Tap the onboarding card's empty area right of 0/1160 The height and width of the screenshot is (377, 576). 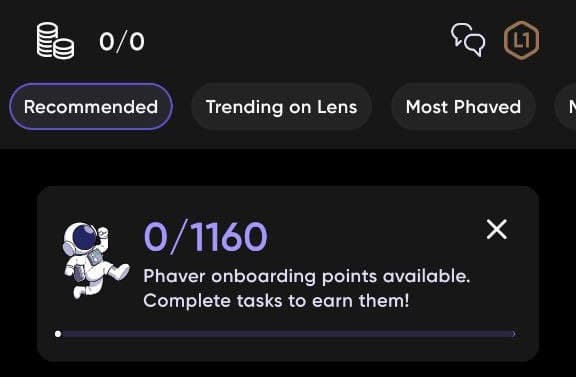[375, 237]
